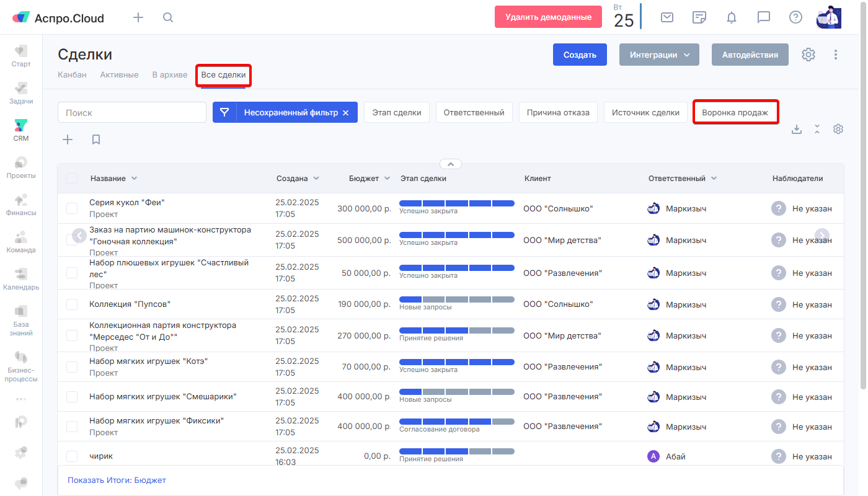Open the notes icon in the header
The height and width of the screenshot is (496, 868).
pyautogui.click(x=699, y=17)
